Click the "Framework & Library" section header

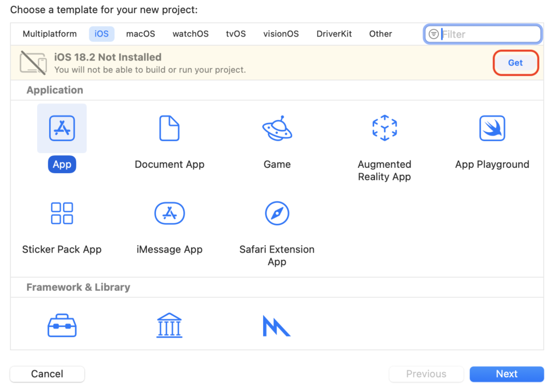click(x=78, y=287)
